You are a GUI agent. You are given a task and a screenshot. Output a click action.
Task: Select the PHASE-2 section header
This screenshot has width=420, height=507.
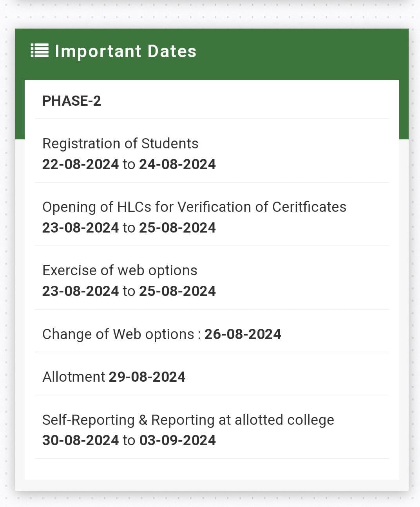pos(72,101)
